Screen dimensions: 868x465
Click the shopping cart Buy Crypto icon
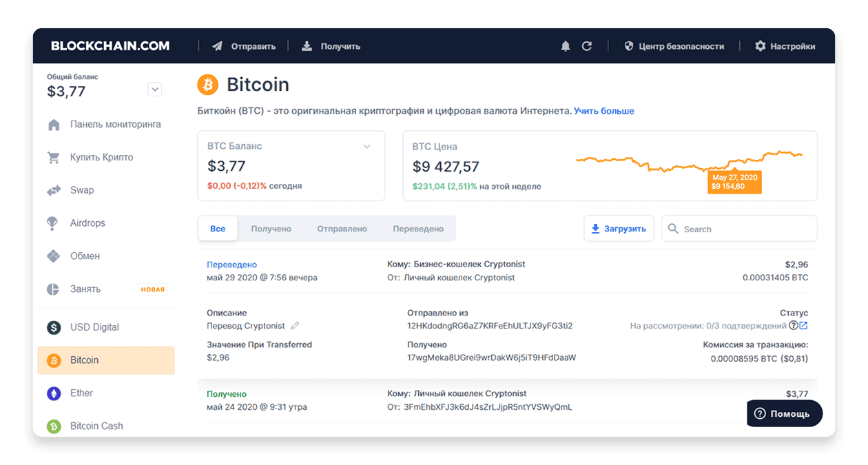[54, 158]
